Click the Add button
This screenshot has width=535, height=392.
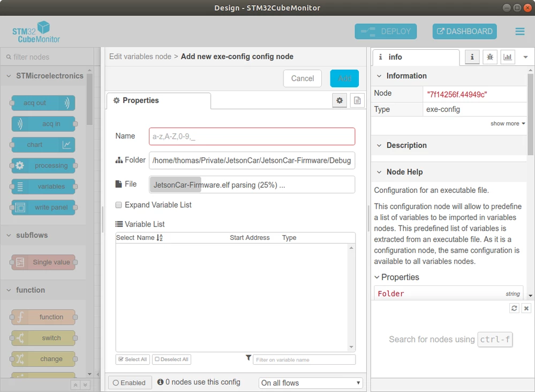(x=344, y=79)
